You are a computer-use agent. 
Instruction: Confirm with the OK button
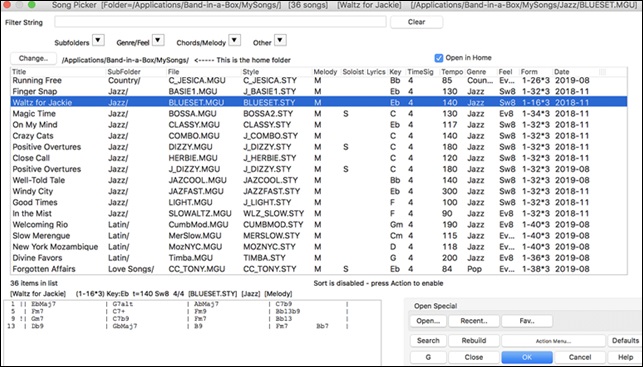click(x=527, y=357)
